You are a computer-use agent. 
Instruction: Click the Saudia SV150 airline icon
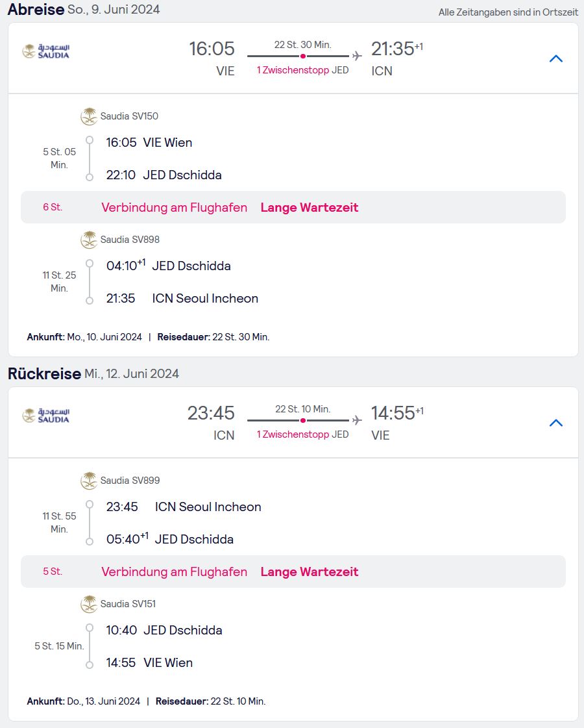(89, 116)
